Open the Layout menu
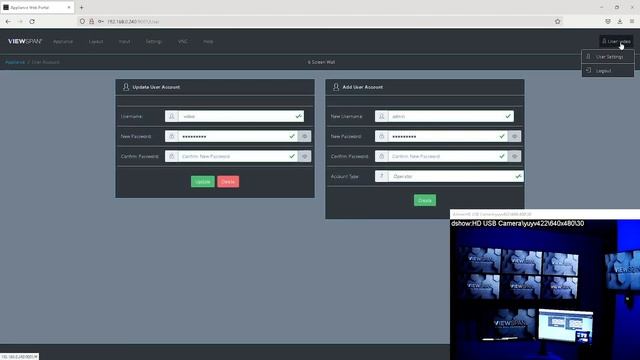This screenshot has width=640, height=360. (96, 42)
